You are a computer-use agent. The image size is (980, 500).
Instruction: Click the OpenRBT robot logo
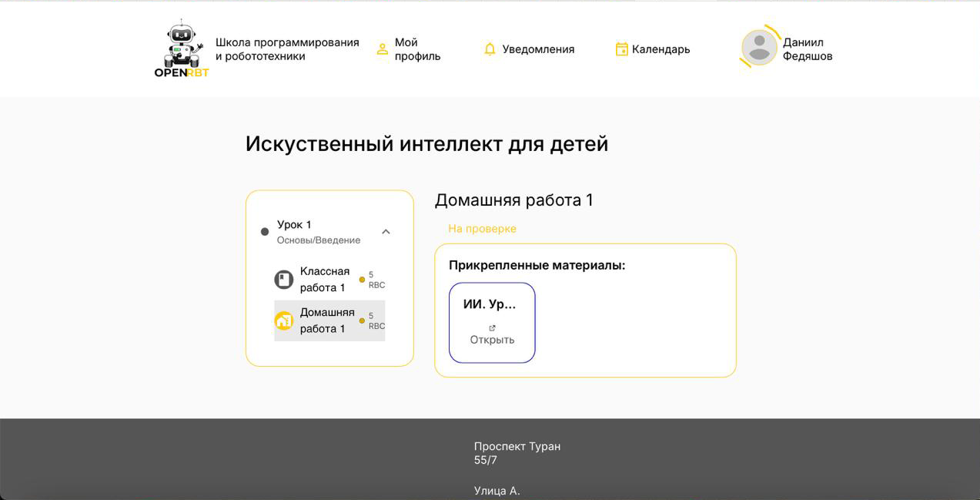(182, 49)
